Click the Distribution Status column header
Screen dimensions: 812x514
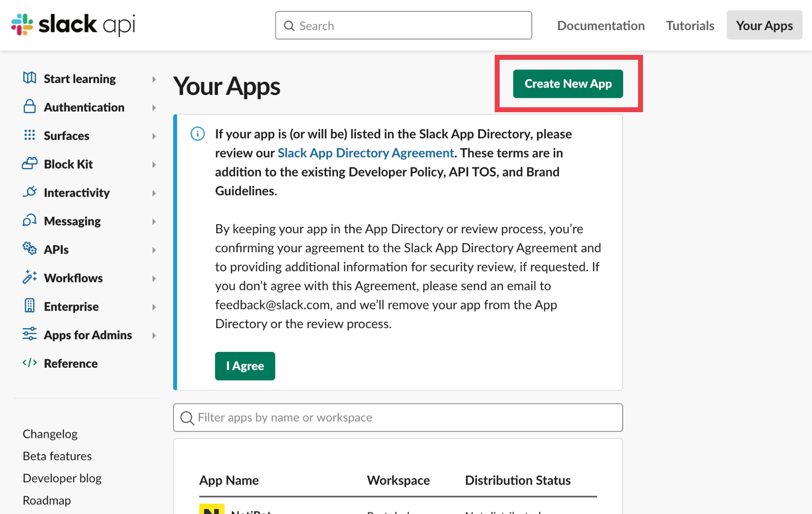pyautogui.click(x=517, y=480)
